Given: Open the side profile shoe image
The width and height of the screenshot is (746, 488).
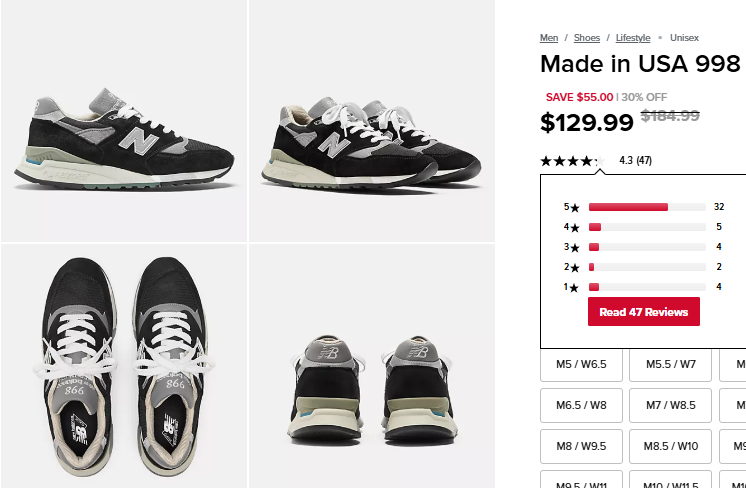Looking at the screenshot, I should [x=124, y=121].
